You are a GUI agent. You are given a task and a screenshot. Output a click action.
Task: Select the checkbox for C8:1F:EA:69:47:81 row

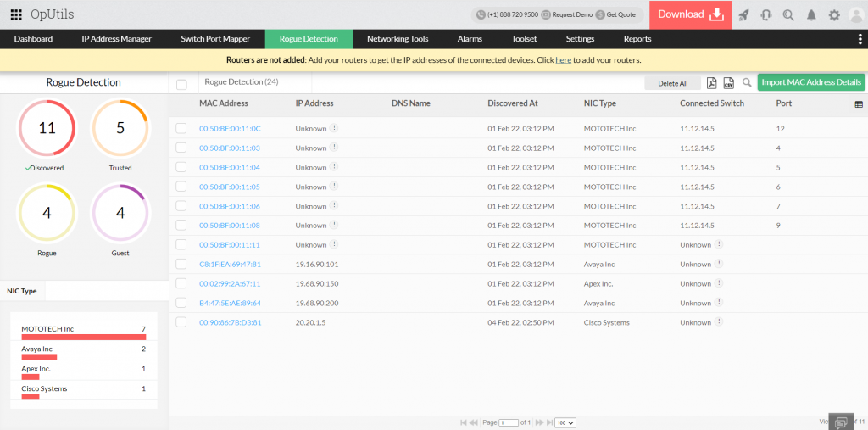[181, 264]
